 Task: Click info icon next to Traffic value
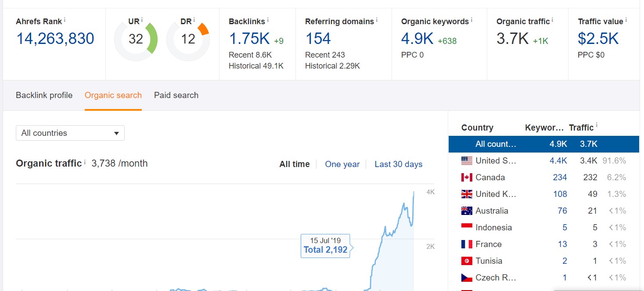(x=626, y=20)
